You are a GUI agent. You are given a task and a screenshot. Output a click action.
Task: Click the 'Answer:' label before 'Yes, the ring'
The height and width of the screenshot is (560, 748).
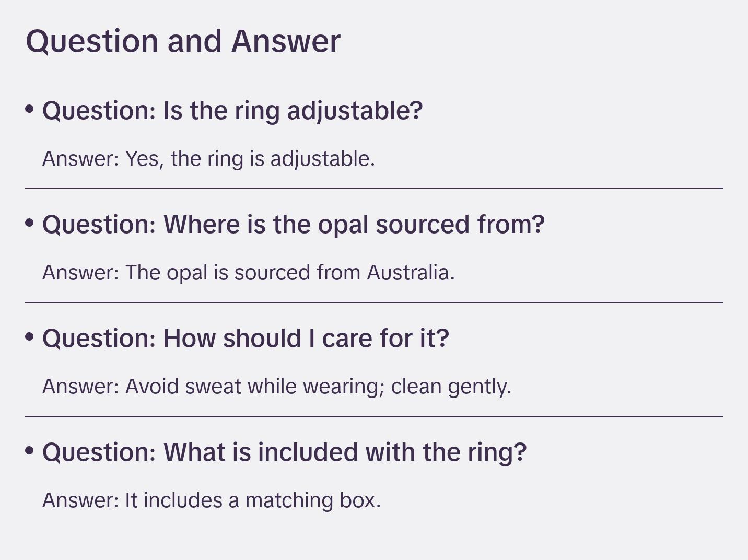coord(81,159)
